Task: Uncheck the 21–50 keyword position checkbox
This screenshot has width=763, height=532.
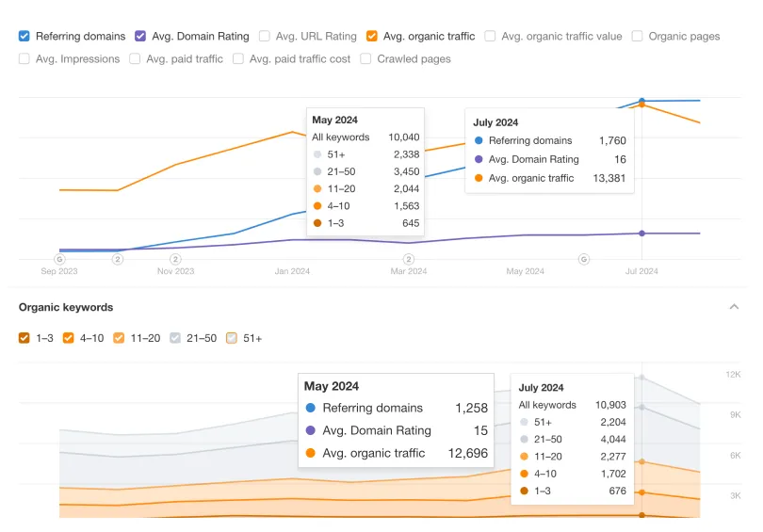Action: coord(175,338)
